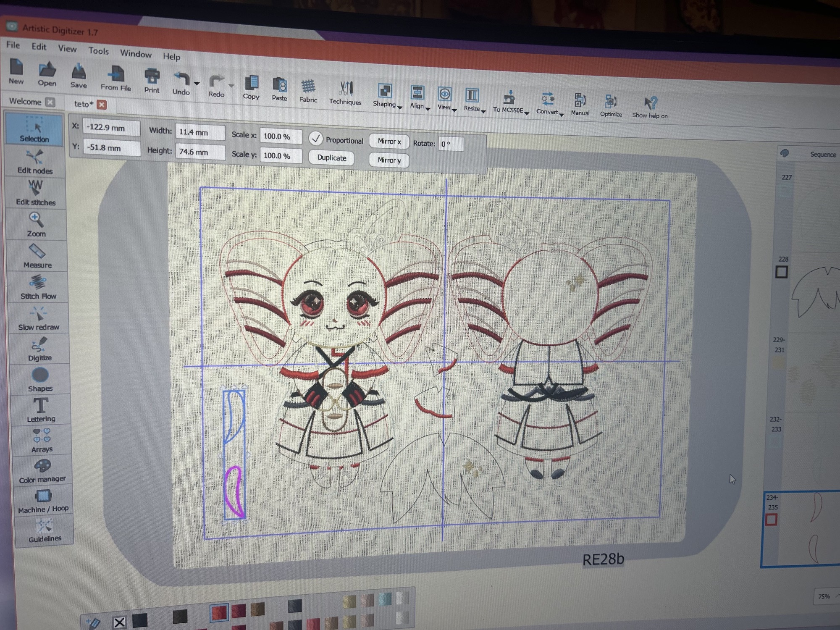840x630 pixels.
Task: Select the Measure tool
Action: tap(37, 256)
